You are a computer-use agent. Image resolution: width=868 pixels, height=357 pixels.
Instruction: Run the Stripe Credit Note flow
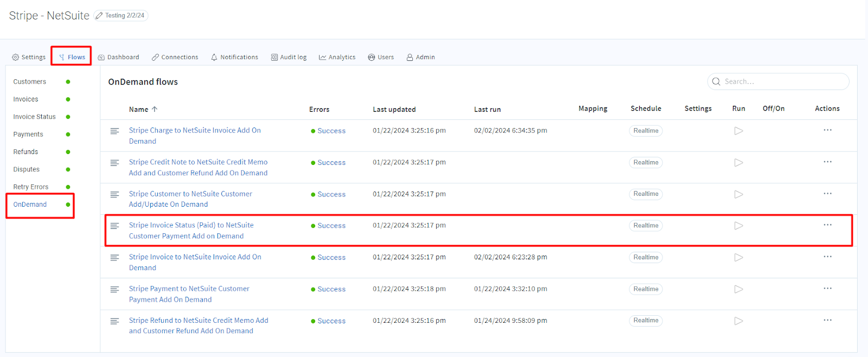pyautogui.click(x=738, y=162)
